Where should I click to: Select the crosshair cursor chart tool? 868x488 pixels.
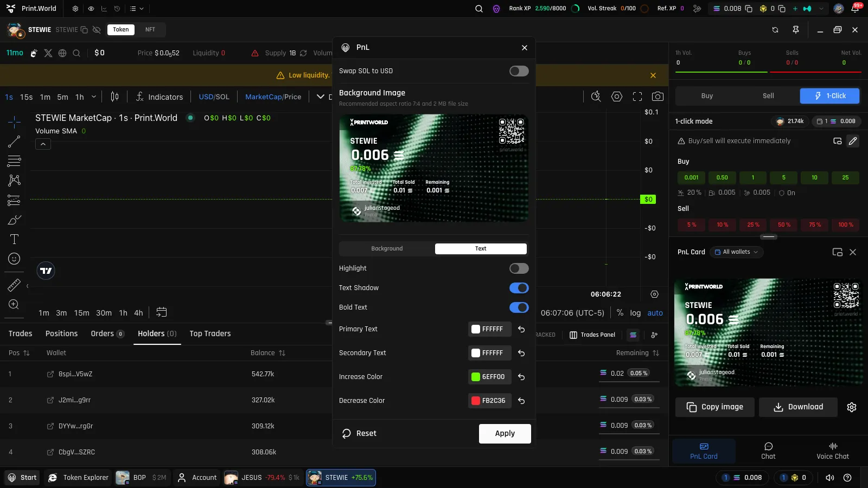(x=14, y=121)
